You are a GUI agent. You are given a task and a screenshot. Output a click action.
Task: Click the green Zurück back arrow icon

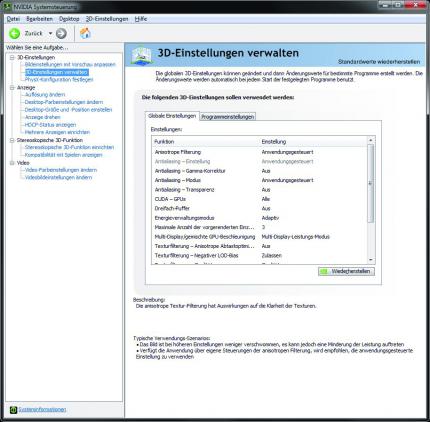click(14, 33)
